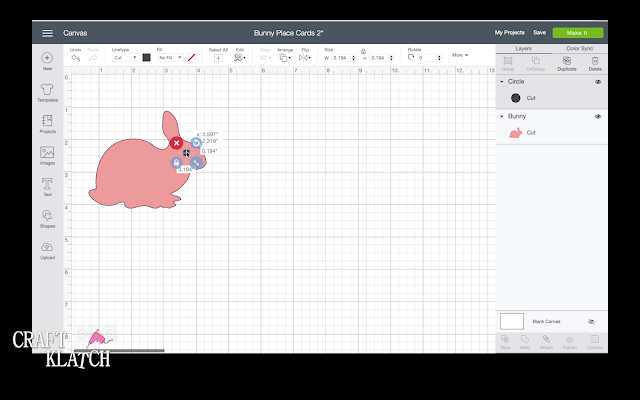Image resolution: width=640 pixels, height=400 pixels.
Task: Click the Attach tool
Action: coord(546,342)
